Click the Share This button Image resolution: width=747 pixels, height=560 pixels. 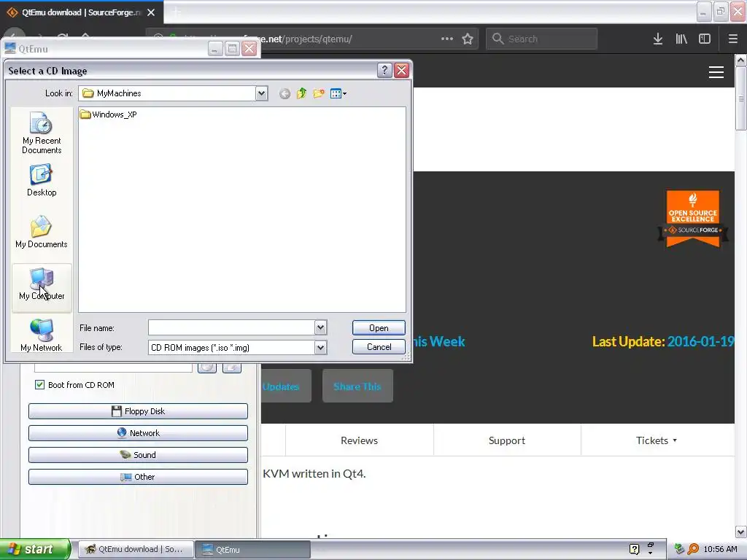357,386
